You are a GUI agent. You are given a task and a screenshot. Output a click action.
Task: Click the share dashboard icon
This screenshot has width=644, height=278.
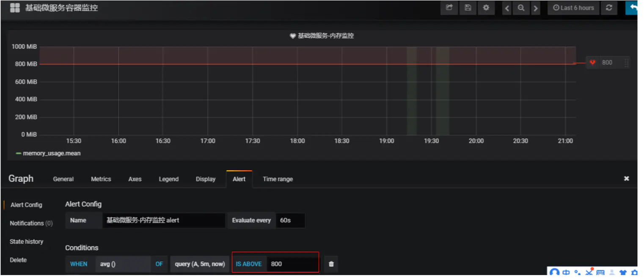[x=449, y=8]
